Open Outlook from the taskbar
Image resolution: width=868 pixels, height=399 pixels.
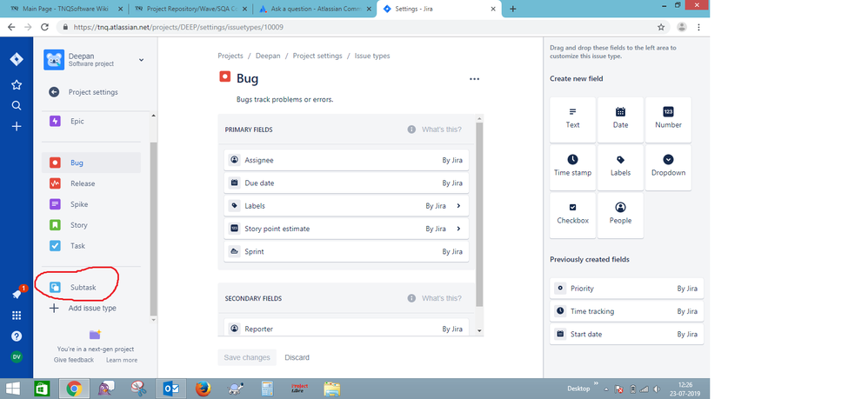171,389
